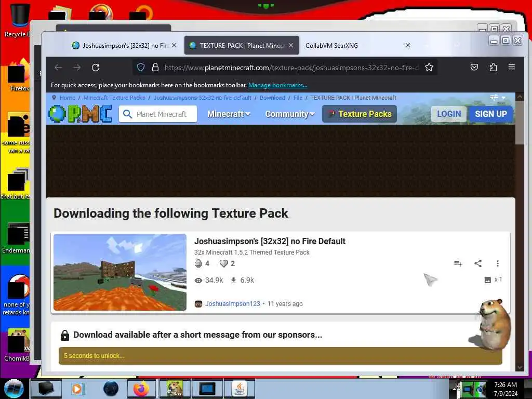Switch to the TEXTURE-PACK Planet Minecraft tab
Screen dimensions: 532x399
pos(242,46)
